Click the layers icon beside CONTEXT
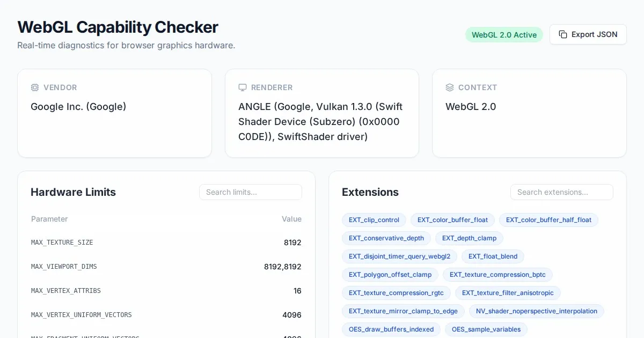This screenshot has height=338, width=644. (x=450, y=87)
